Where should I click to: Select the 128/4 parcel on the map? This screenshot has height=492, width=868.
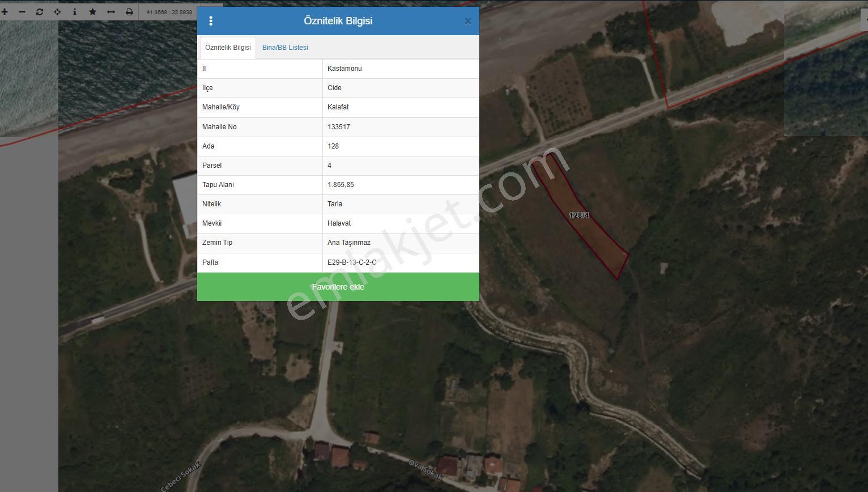tap(579, 215)
